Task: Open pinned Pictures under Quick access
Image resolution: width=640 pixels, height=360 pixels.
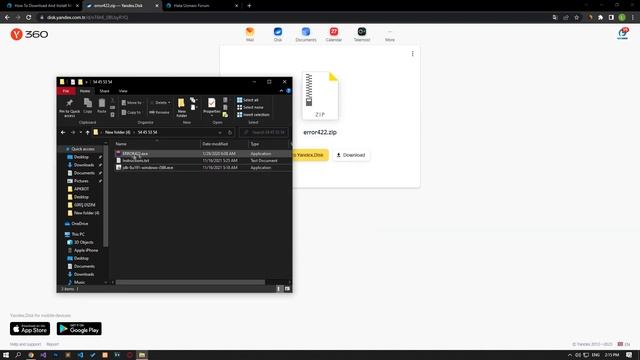Action: [81, 181]
